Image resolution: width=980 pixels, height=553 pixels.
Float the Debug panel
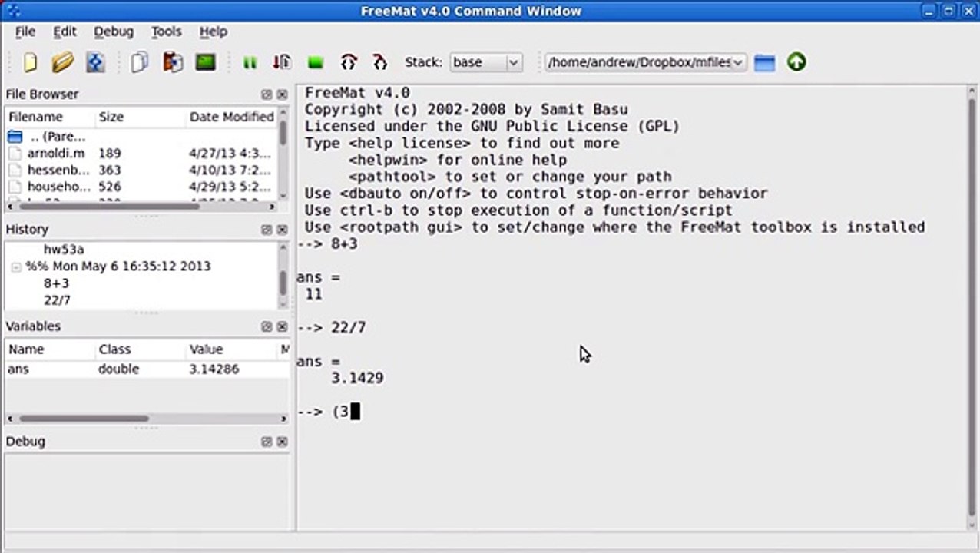[267, 442]
